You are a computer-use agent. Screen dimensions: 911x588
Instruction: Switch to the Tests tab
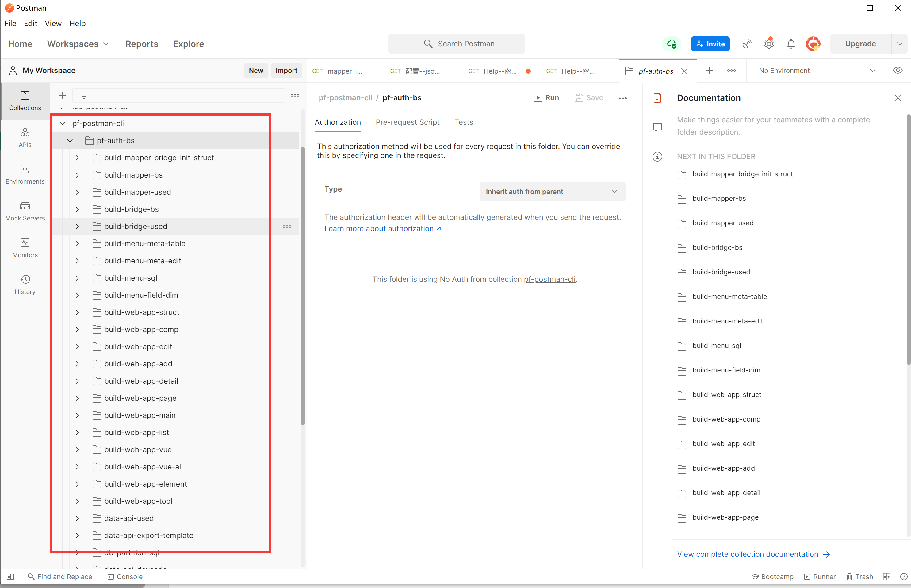point(464,122)
